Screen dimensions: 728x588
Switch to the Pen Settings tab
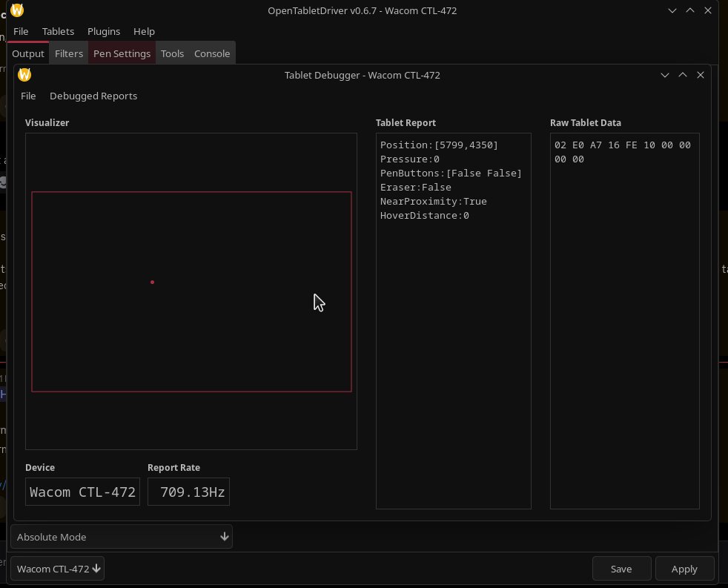click(122, 53)
